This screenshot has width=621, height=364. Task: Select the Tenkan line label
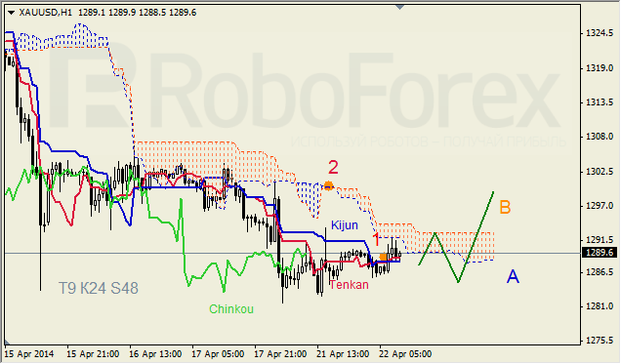point(349,285)
